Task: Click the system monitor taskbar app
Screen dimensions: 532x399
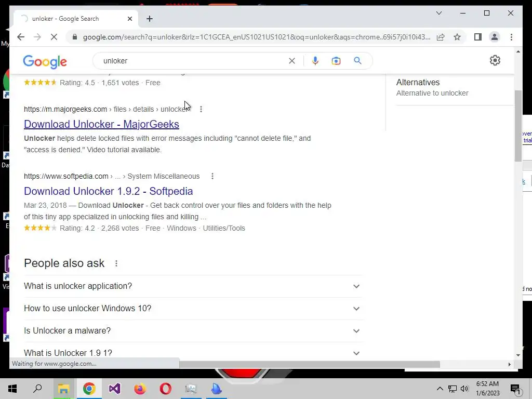Action: coord(191,389)
